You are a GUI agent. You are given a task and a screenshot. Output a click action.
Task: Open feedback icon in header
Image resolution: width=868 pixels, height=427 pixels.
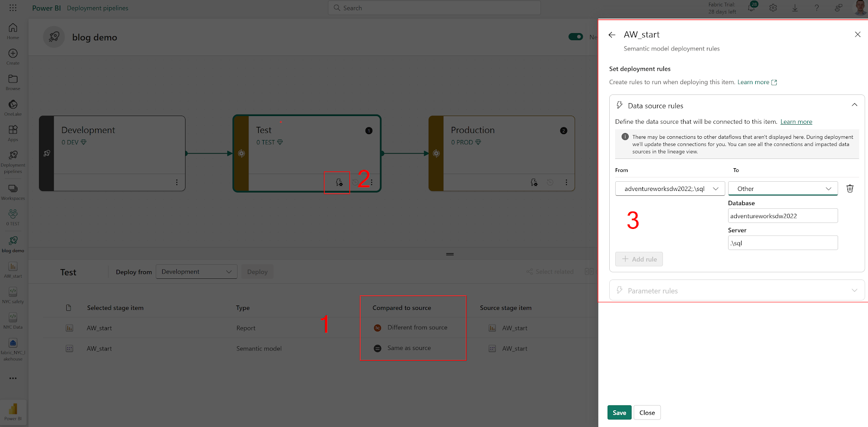point(838,8)
